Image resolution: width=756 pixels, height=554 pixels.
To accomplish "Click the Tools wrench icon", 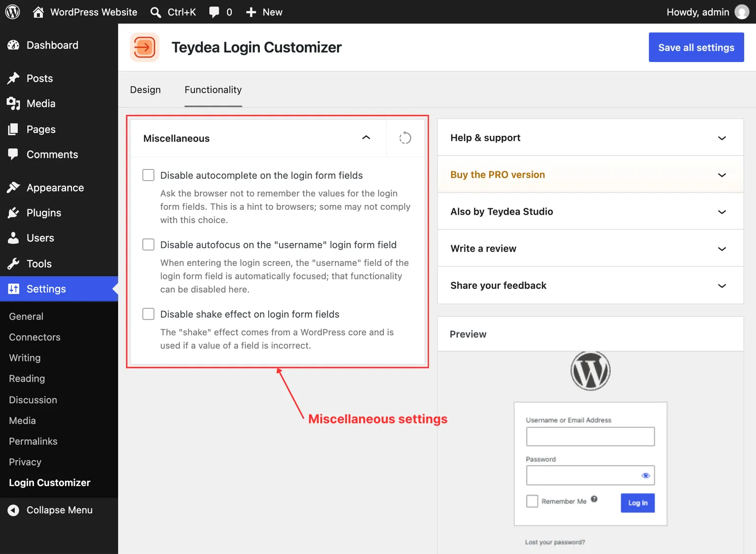I will pos(13,263).
